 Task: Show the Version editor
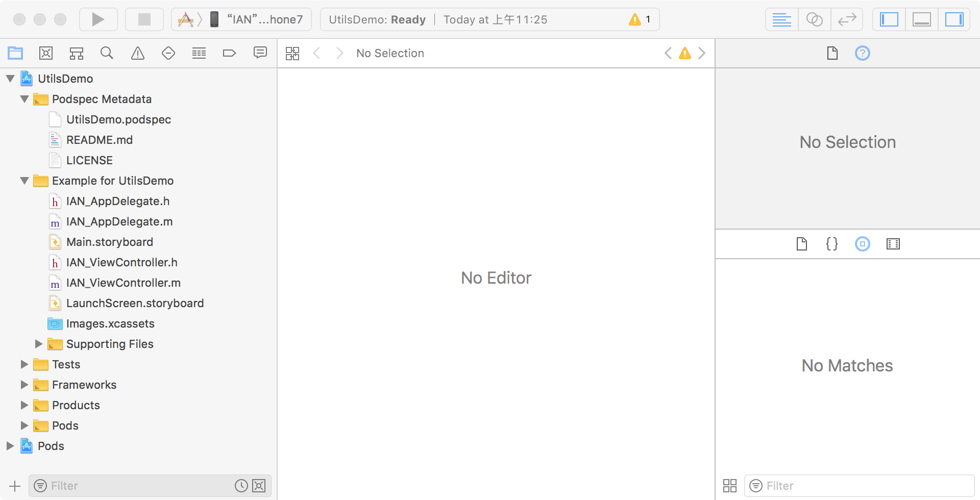coord(847,19)
